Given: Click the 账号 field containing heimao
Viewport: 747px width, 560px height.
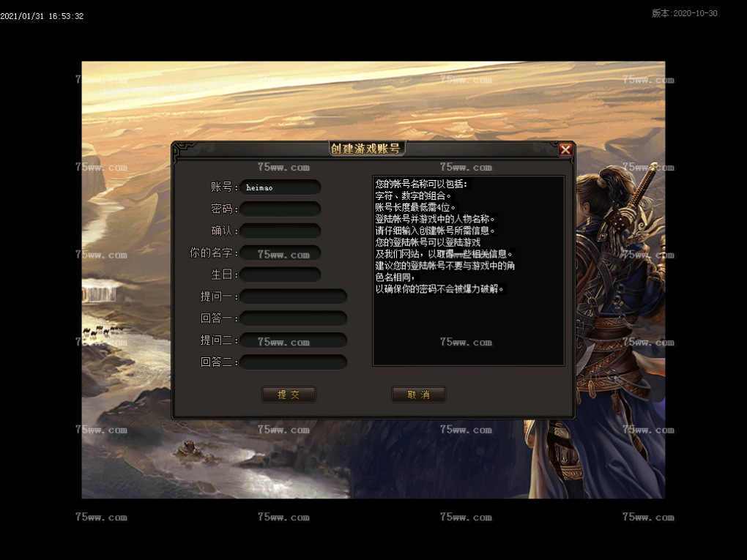Looking at the screenshot, I should point(280,187).
